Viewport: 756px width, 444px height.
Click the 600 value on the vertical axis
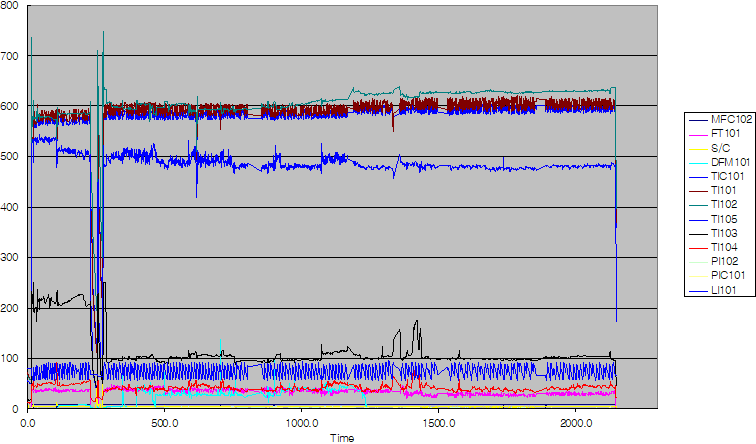pyautogui.click(x=9, y=107)
